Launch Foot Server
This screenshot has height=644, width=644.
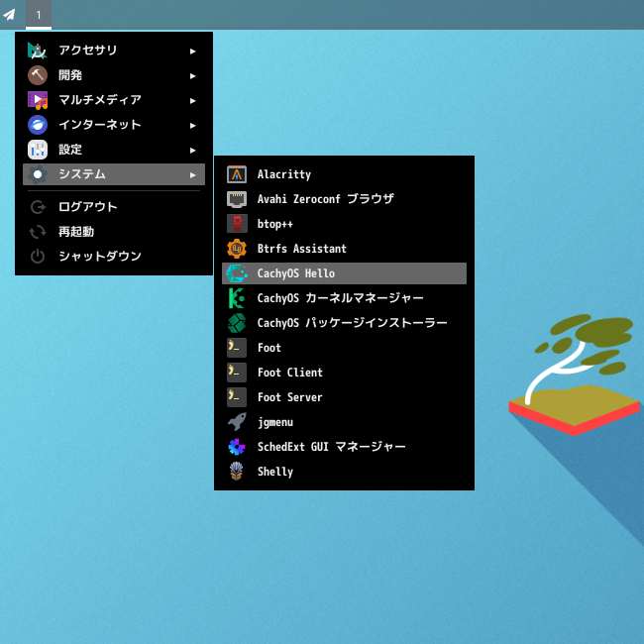coord(344,397)
